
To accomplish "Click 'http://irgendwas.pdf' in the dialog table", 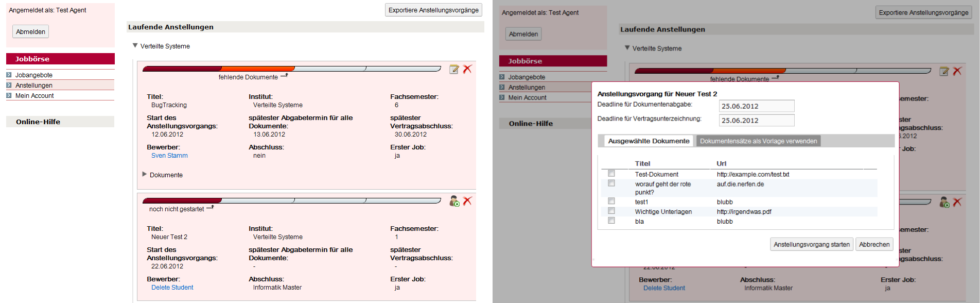I will (x=744, y=212).
